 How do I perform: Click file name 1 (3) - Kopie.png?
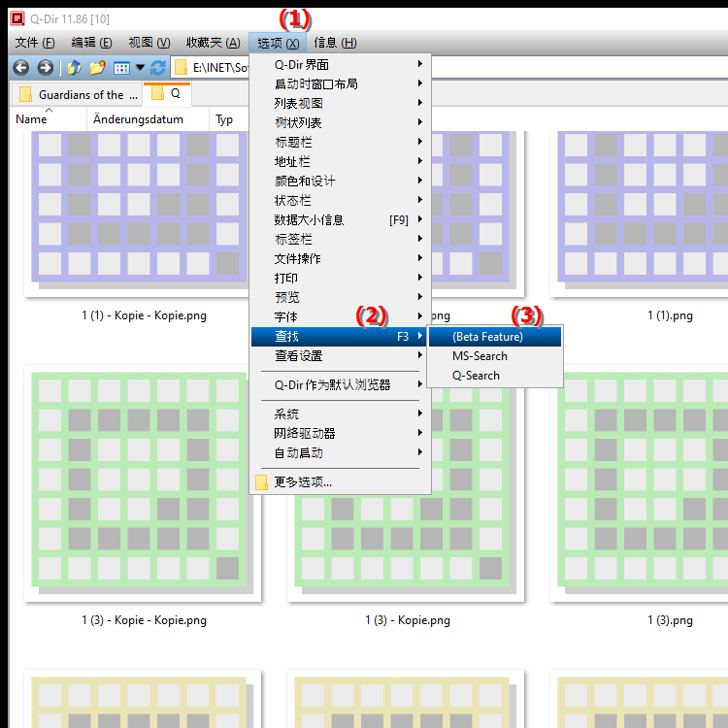click(407, 620)
